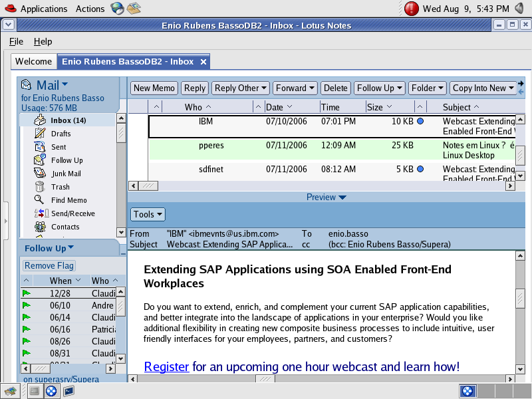532x399 pixels.
Task: Open the Help menu
Action: [43, 41]
